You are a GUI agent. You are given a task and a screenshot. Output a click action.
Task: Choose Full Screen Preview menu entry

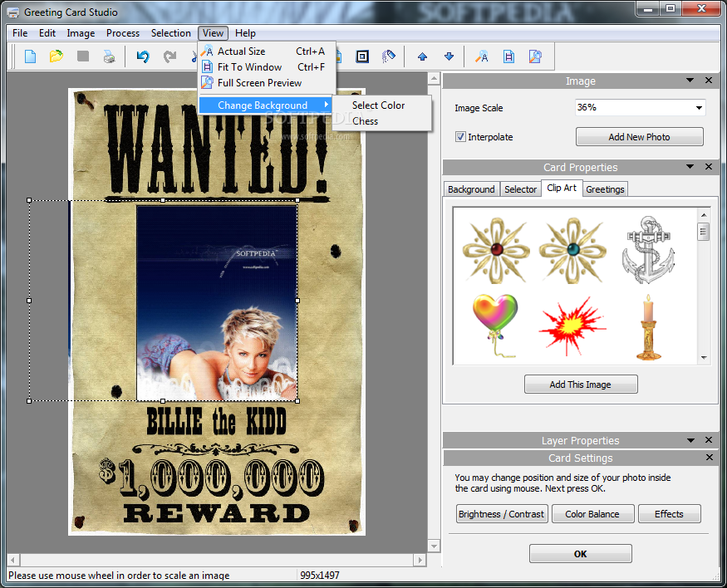tap(267, 83)
